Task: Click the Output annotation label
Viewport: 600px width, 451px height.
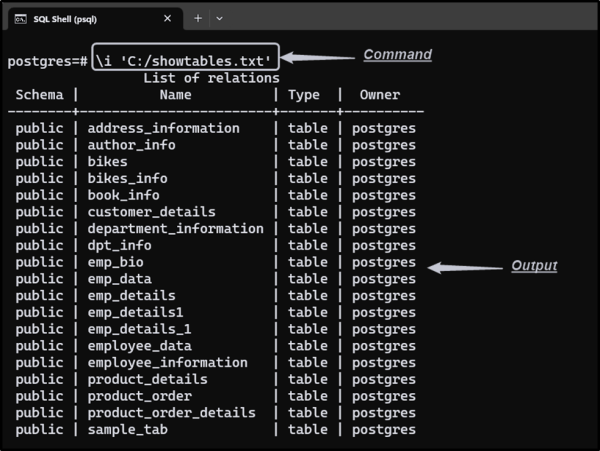Action: [534, 265]
